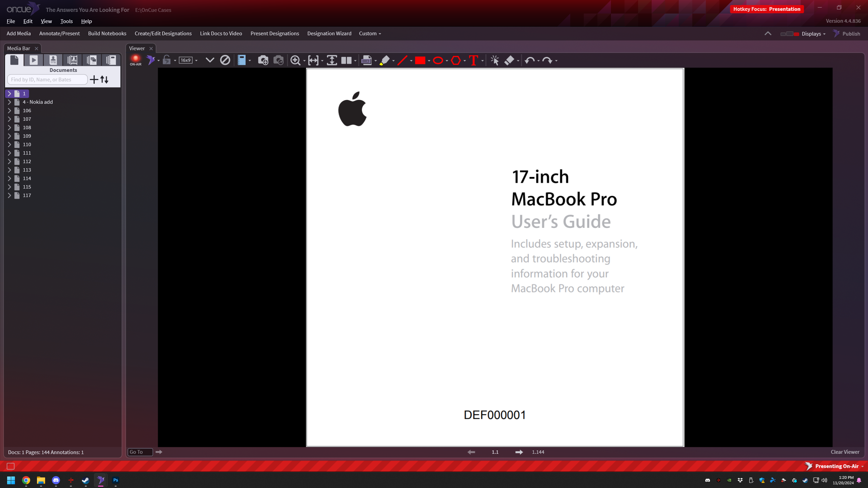Select the highlighter annotation tool
868x488 pixels.
pos(384,60)
